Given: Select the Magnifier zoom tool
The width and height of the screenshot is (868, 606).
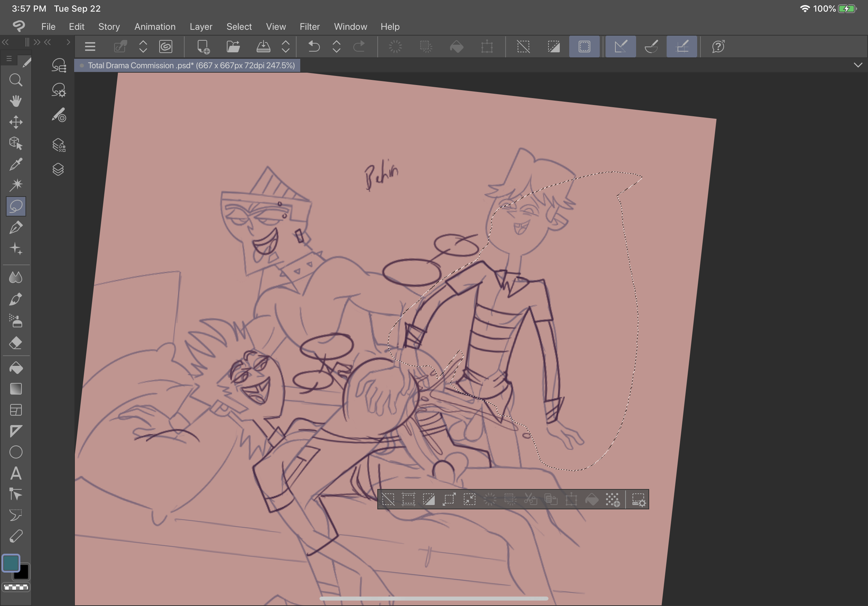Looking at the screenshot, I should pyautogui.click(x=16, y=80).
